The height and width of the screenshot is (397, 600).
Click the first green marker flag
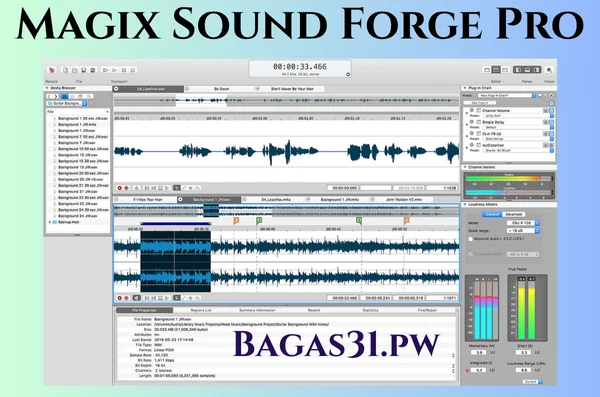click(259, 221)
